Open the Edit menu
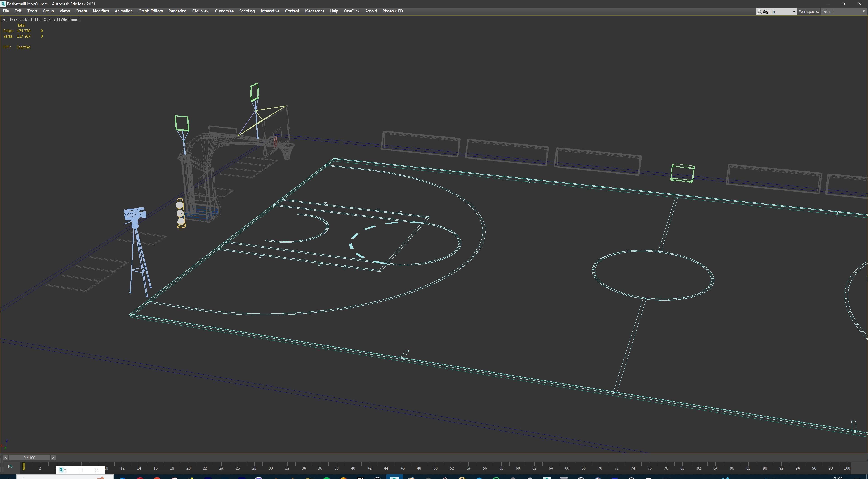The height and width of the screenshot is (479, 868). click(18, 11)
